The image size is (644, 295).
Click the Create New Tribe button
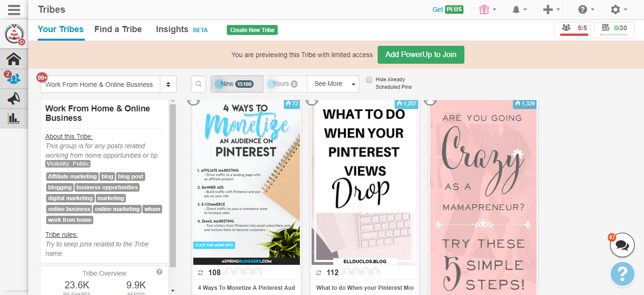252,30
